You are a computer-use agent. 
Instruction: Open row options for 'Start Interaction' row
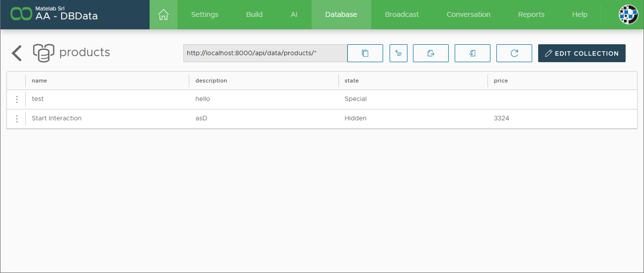(x=17, y=119)
